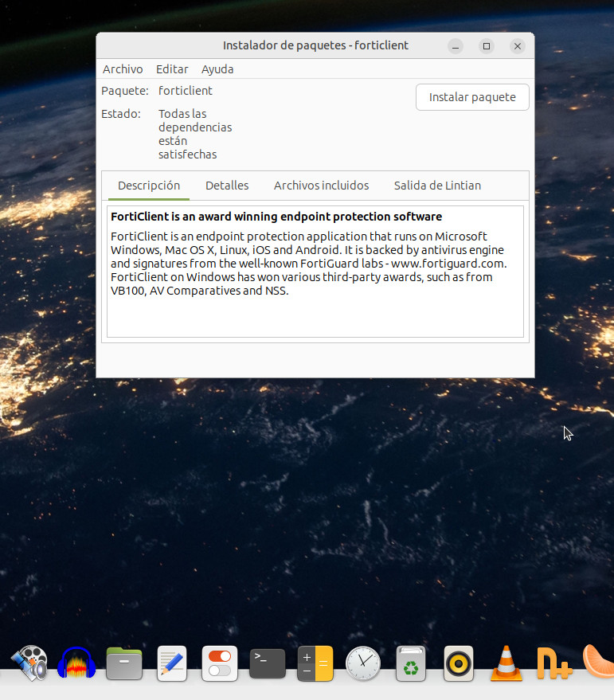Close the Instalador de paquetes window
Viewport: 614px width, 700px height.
pyautogui.click(x=518, y=46)
